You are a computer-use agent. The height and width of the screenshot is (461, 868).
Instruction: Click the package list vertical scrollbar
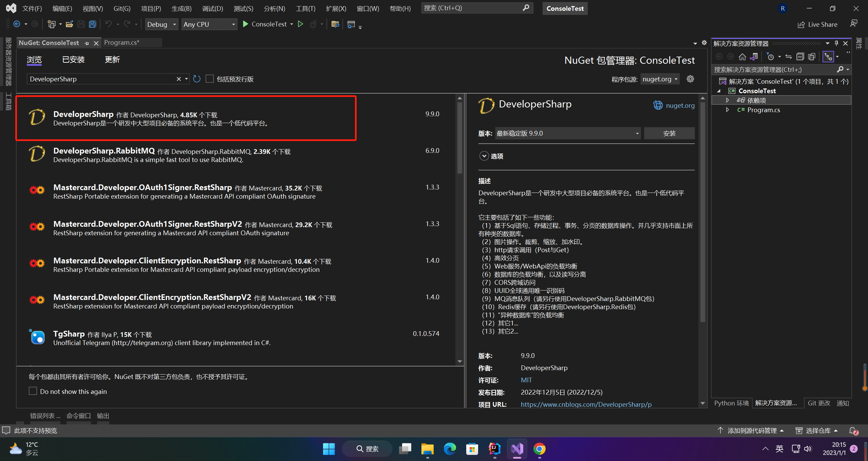(x=460, y=137)
